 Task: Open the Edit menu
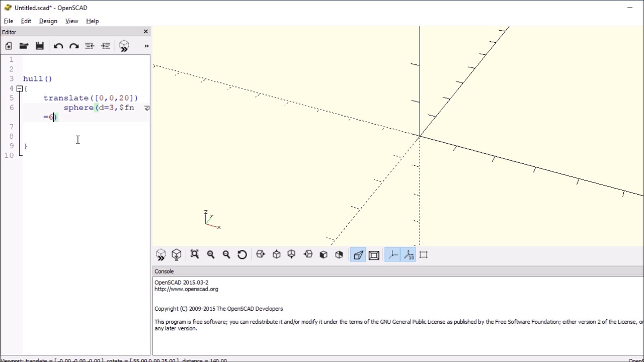[26, 21]
